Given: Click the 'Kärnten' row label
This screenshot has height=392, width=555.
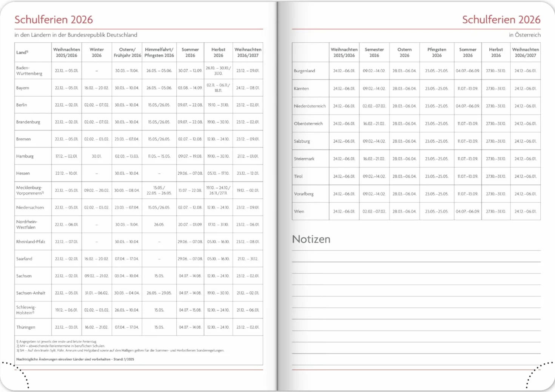Looking at the screenshot, I should 301,89.
